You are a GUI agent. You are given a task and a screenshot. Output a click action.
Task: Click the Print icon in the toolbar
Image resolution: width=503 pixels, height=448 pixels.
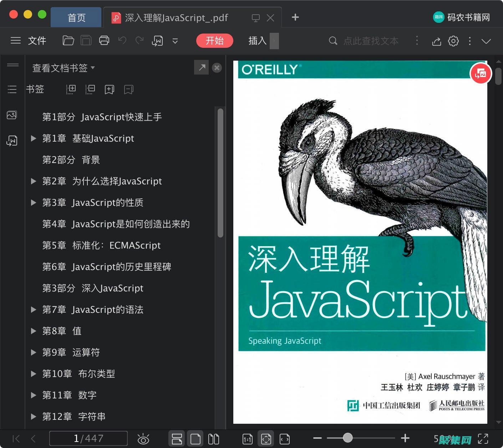pos(104,40)
